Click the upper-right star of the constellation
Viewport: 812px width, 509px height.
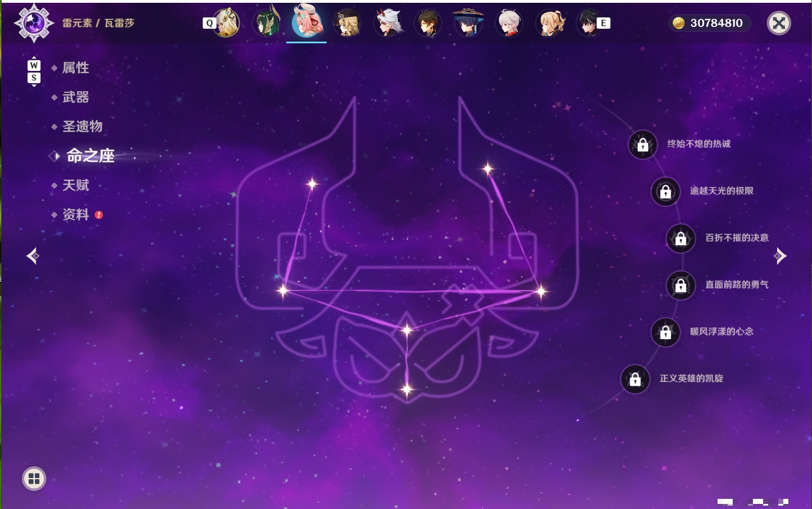[488, 168]
